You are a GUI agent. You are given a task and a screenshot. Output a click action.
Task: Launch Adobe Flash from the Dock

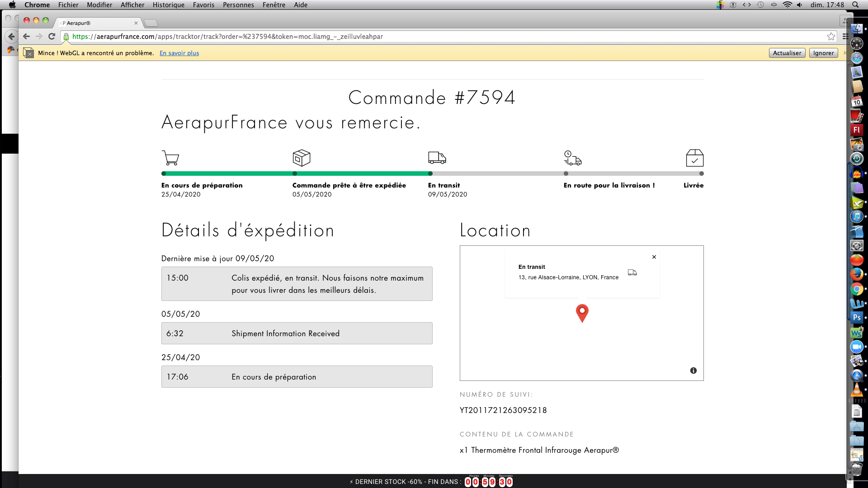point(857,130)
